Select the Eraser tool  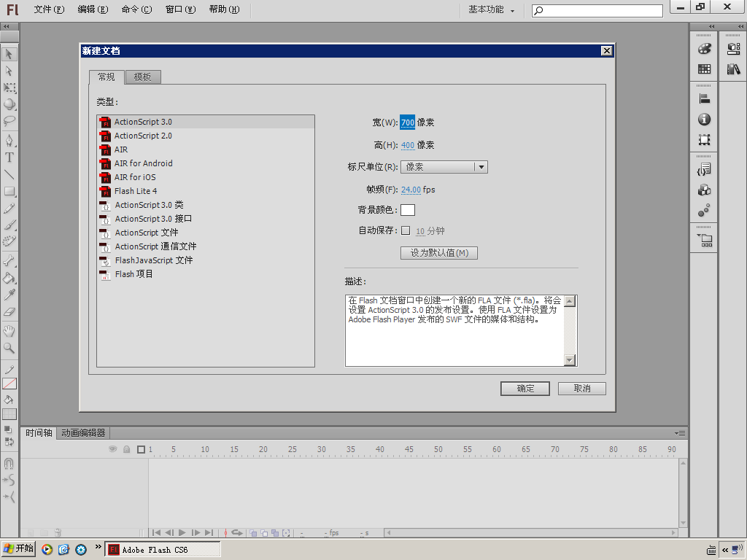[x=9, y=312]
